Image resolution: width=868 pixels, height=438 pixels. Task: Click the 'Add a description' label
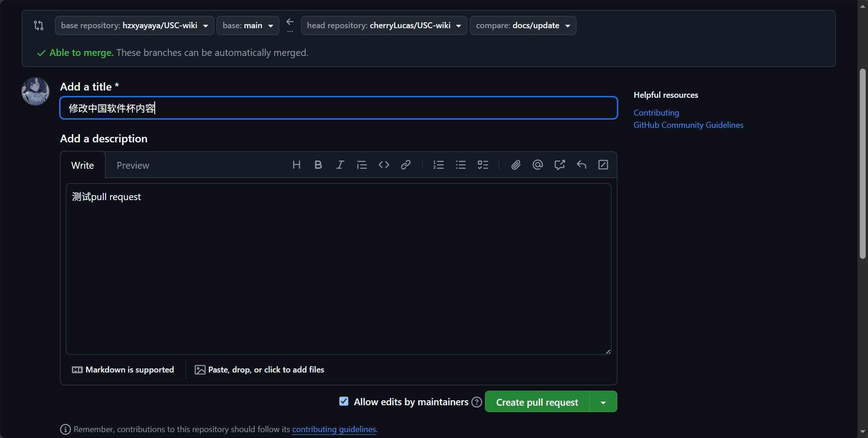pyautogui.click(x=104, y=139)
